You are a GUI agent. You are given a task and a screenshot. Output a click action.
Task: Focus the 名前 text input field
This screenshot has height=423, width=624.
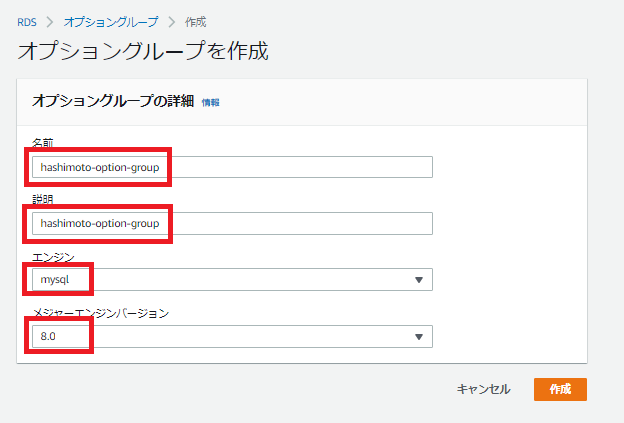232,167
